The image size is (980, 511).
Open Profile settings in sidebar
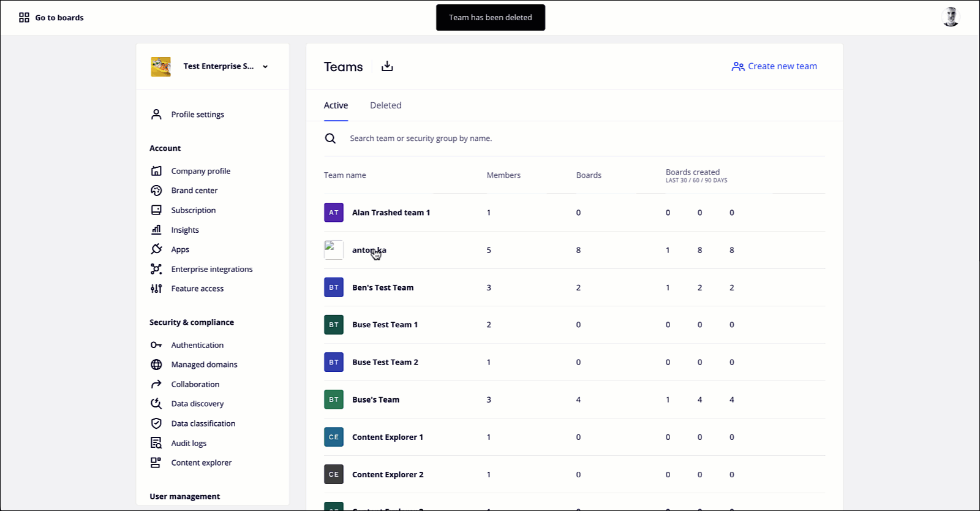[198, 115]
